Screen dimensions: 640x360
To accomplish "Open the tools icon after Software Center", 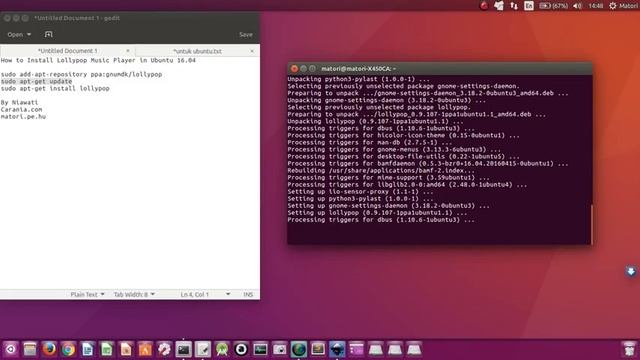I will point(164,349).
